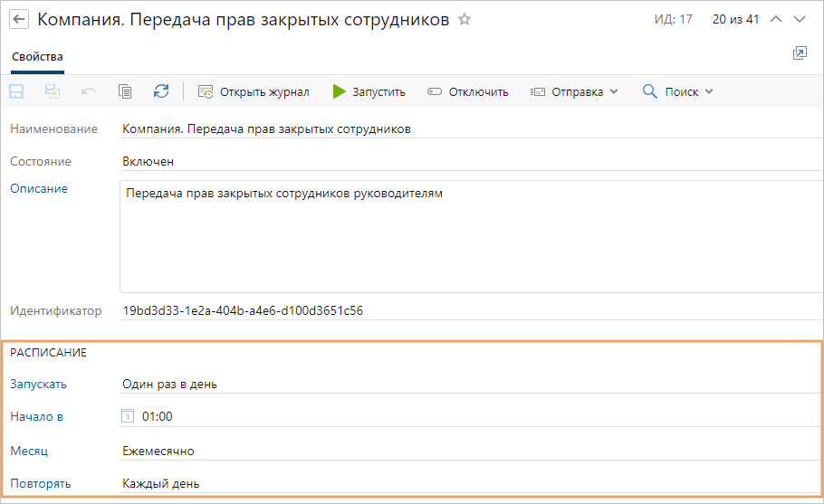Click the back arrow button
Viewport: 824px width, 504px height.
coord(19,20)
